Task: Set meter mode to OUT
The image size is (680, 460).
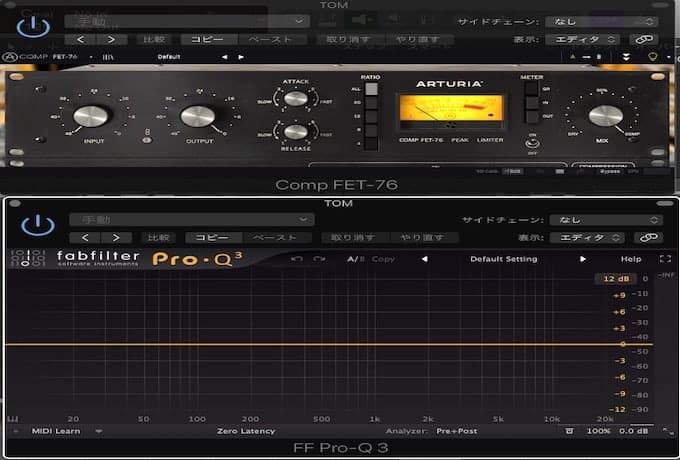Action: pos(531,116)
